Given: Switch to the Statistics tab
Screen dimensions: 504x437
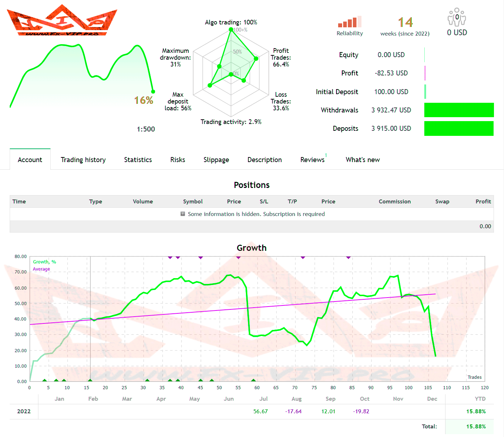Looking at the screenshot, I should coord(138,160).
